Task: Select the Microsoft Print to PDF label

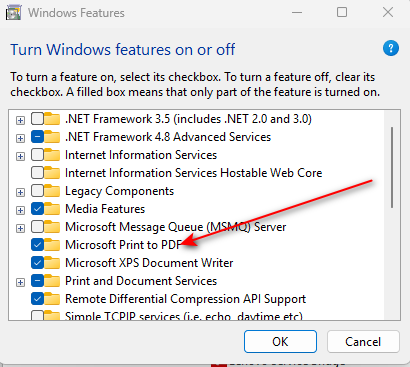Action: [x=123, y=245]
